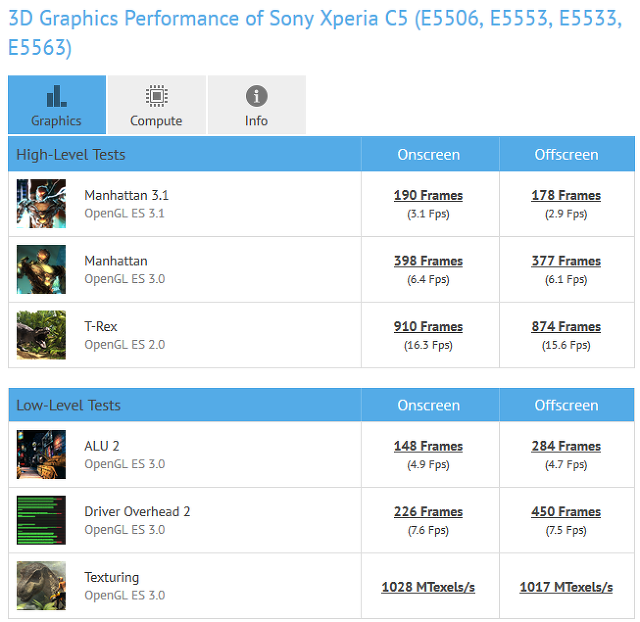Click Driver Overhead 2 thumbnail
The height and width of the screenshot is (622, 640).
pos(41,520)
